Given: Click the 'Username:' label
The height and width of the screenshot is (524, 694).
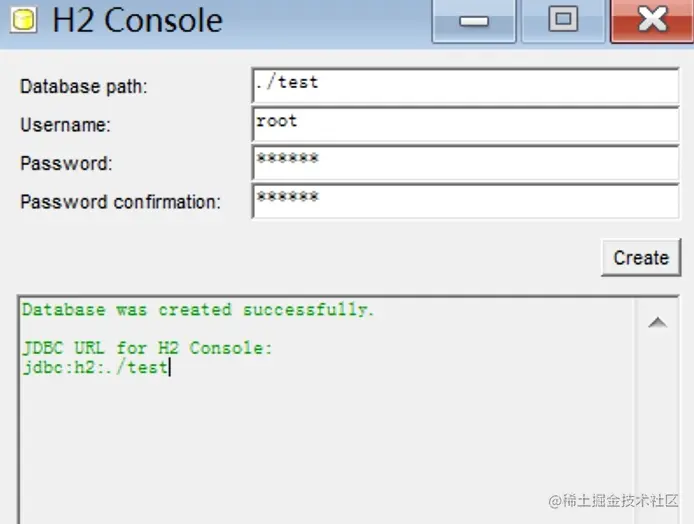Looking at the screenshot, I should tap(66, 125).
